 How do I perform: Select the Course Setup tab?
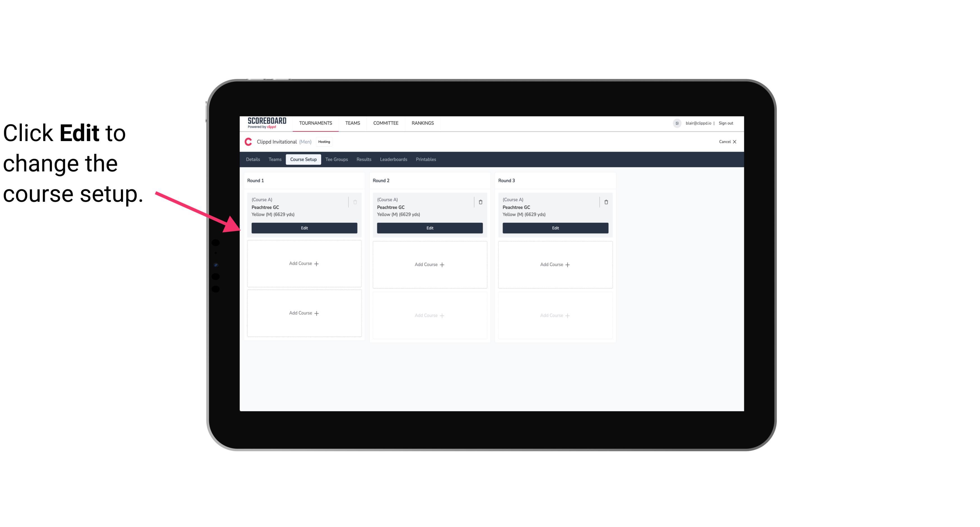click(303, 159)
